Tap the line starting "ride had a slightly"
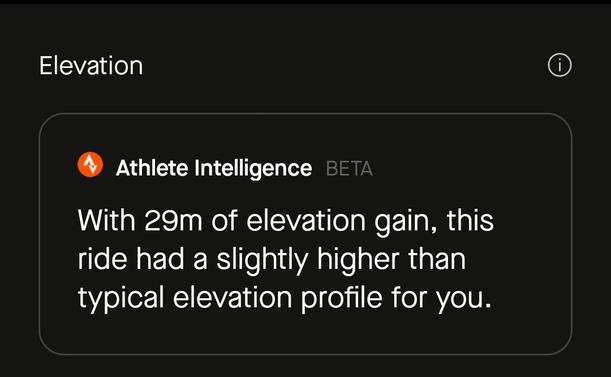611x377 pixels. point(272,259)
